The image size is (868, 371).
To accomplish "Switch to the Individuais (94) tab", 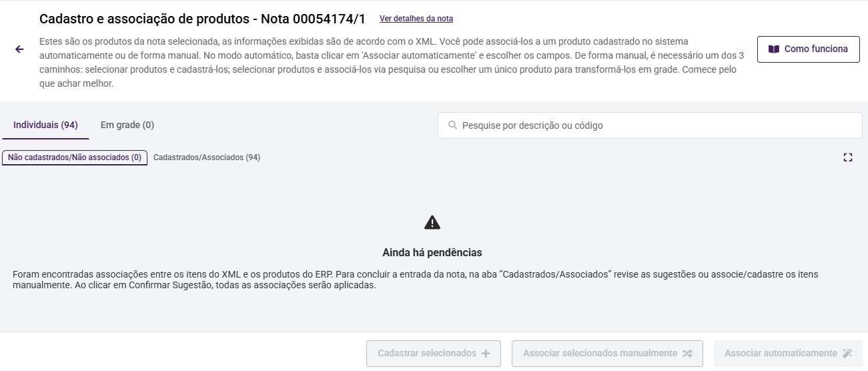I will click(45, 125).
